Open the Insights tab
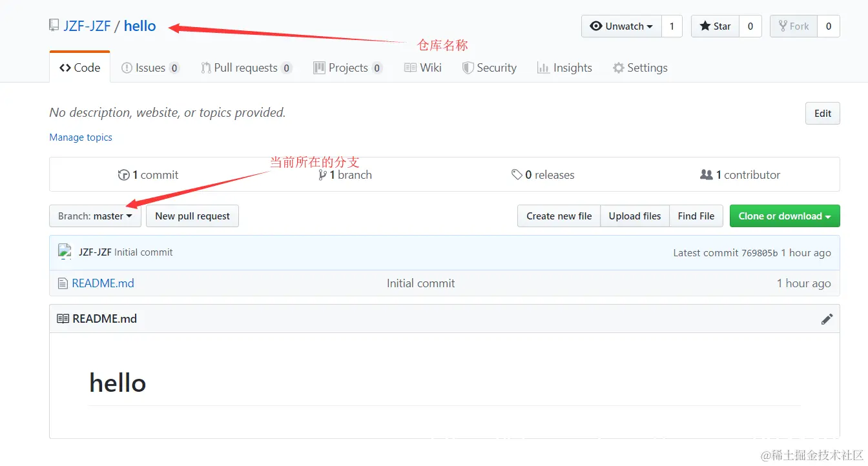 [x=564, y=68]
